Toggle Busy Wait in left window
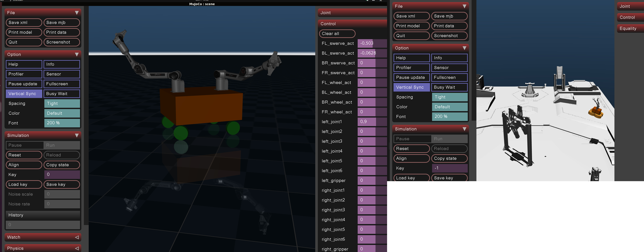Image resolution: width=644 pixels, height=252 pixels. tap(62, 94)
